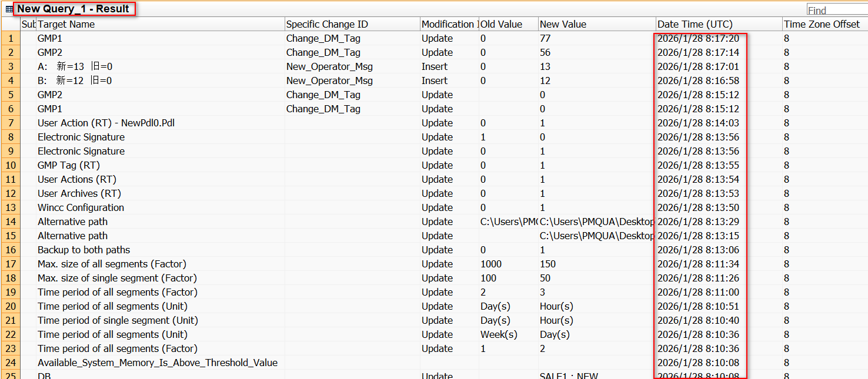Click the Available_System_Memory_Is_Above_Threshold_Value cell
Viewport: 868px width, 379px height.
(157, 363)
